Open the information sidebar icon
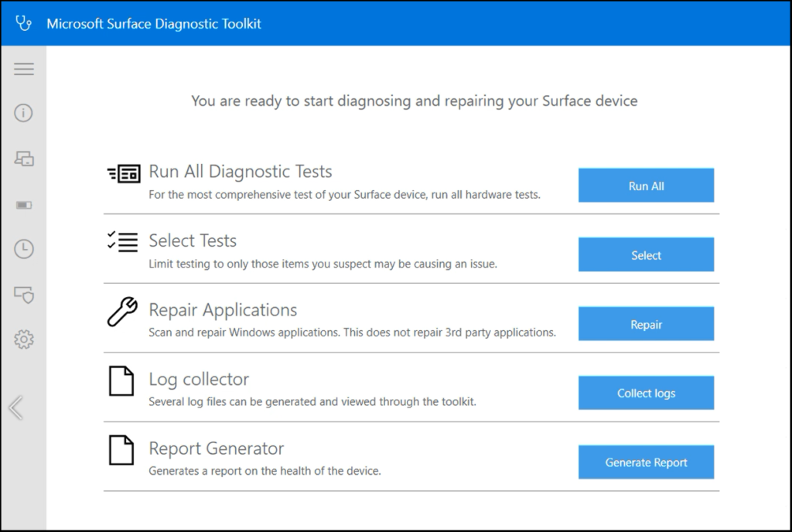 pyautogui.click(x=24, y=114)
